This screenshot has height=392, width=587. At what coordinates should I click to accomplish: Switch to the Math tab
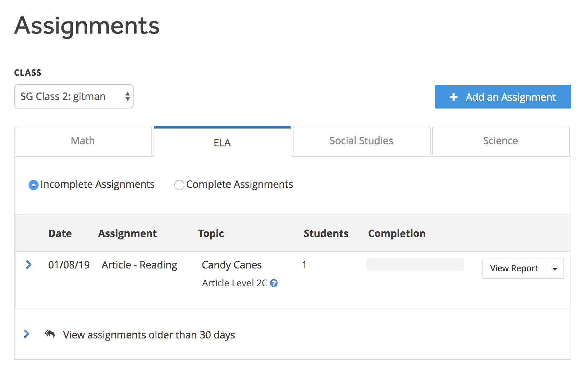pyautogui.click(x=83, y=141)
